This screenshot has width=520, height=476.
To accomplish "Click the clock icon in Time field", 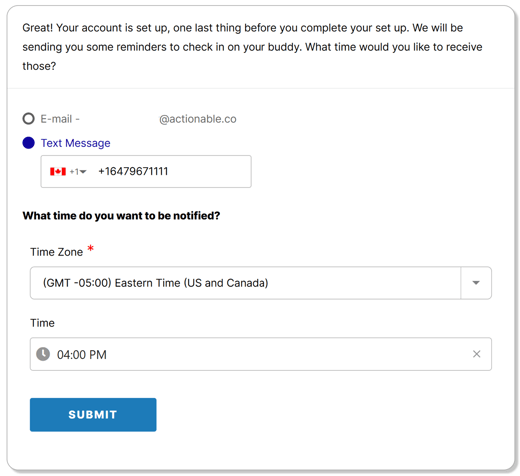I will [43, 354].
